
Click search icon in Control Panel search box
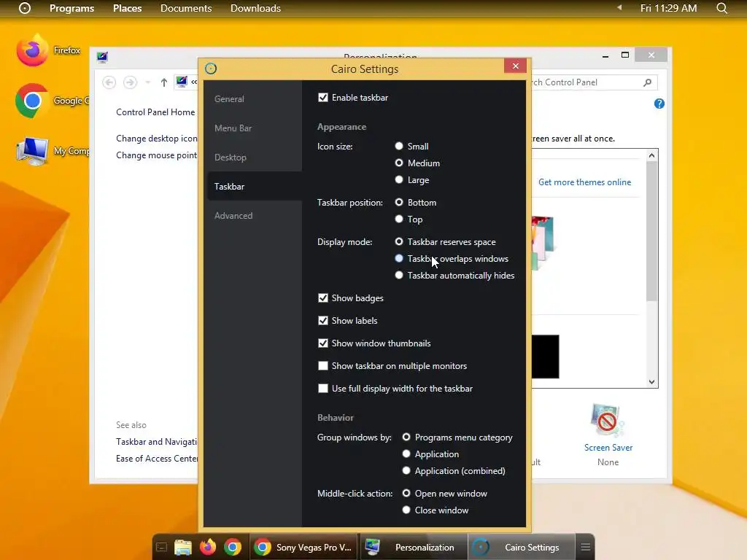coord(647,82)
